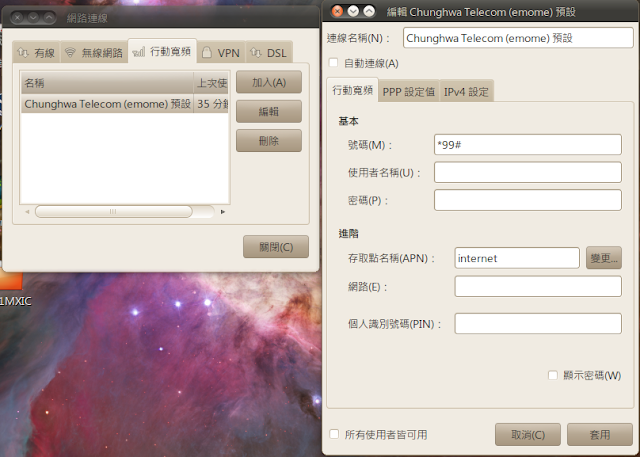The image size is (640, 457).
Task: Click the 上次使用 column header
Action: coord(211,83)
